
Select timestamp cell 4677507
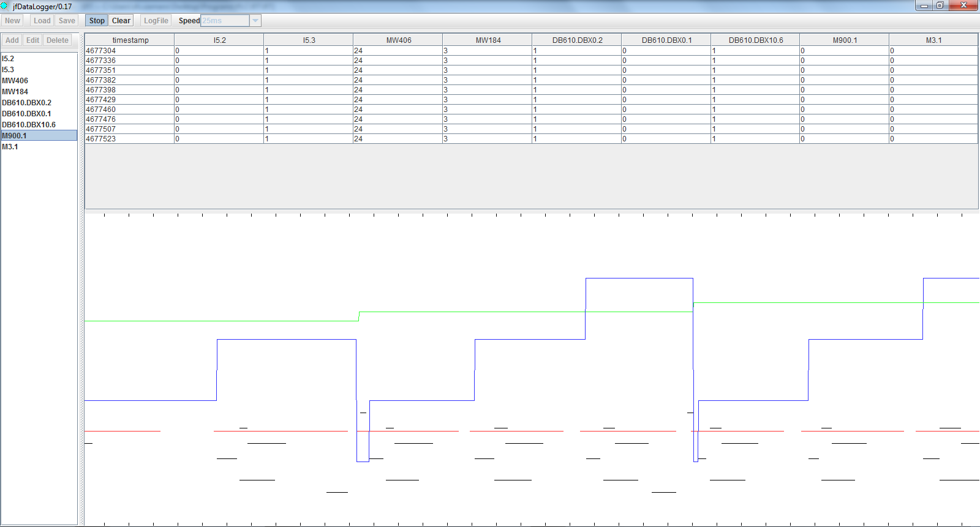tap(130, 129)
